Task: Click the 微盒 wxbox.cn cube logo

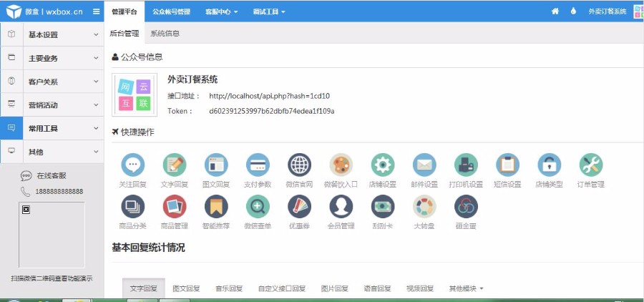Action: tap(14, 11)
